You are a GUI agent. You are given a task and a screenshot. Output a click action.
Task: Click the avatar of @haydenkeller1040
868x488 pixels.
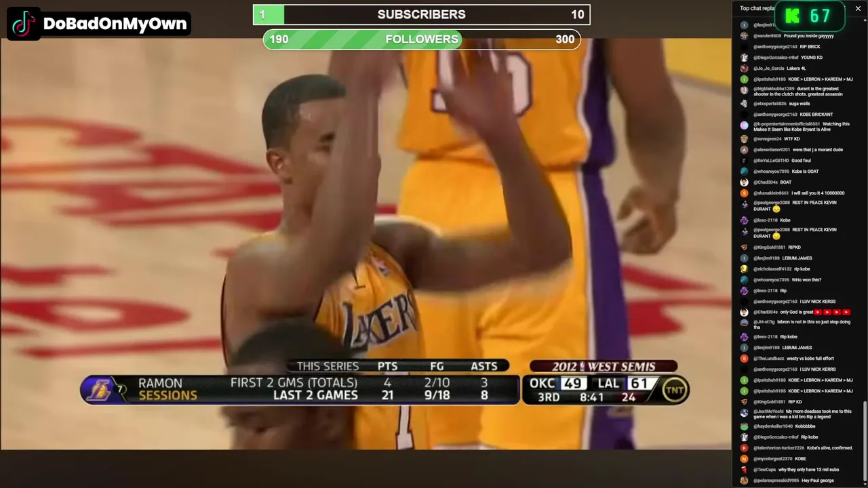tap(744, 426)
